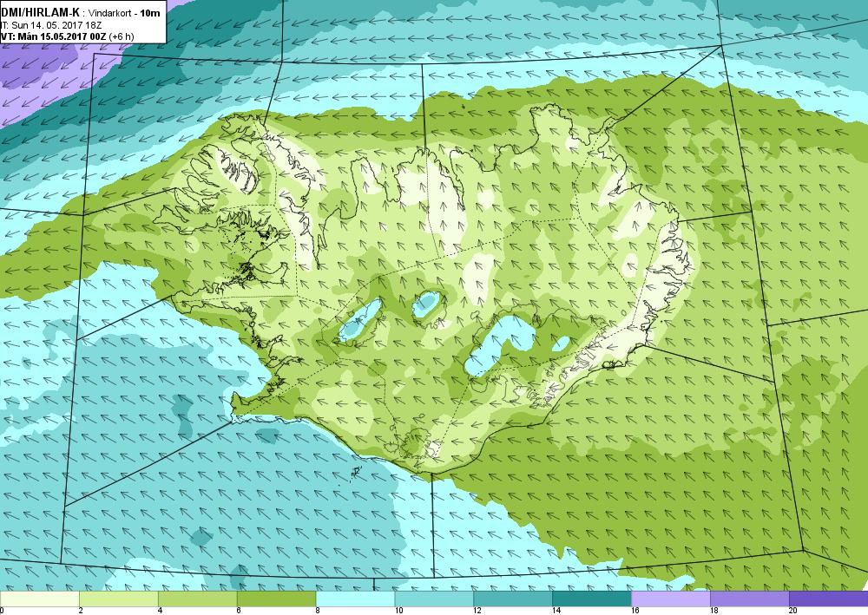The height and width of the screenshot is (615, 868).
Task: Click the "(+6 h)" forecast offset text
Action: 122,37
